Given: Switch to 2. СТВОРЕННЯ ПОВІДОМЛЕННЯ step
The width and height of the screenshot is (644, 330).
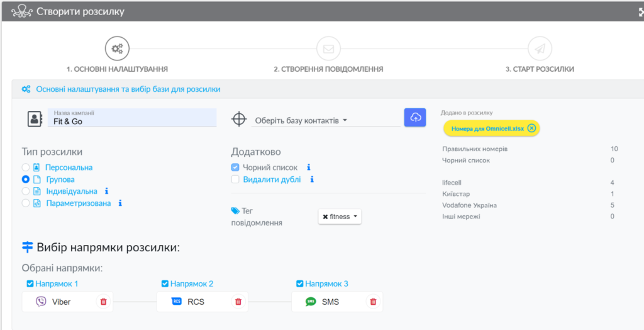Looking at the screenshot, I should click(x=328, y=69).
